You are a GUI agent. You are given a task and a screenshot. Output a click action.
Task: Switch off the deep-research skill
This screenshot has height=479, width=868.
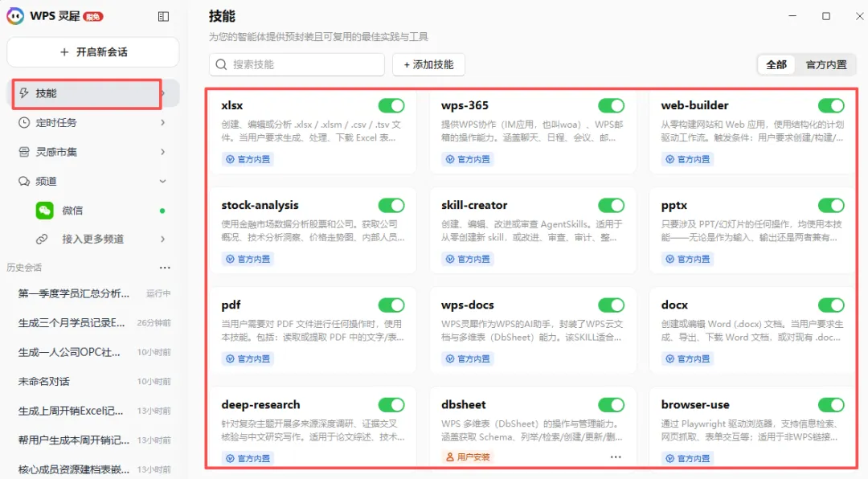point(391,404)
